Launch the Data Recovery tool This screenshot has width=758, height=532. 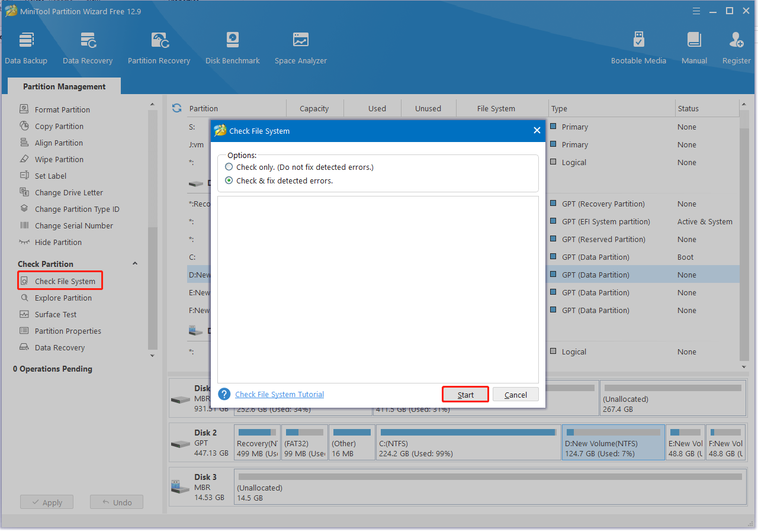click(88, 49)
